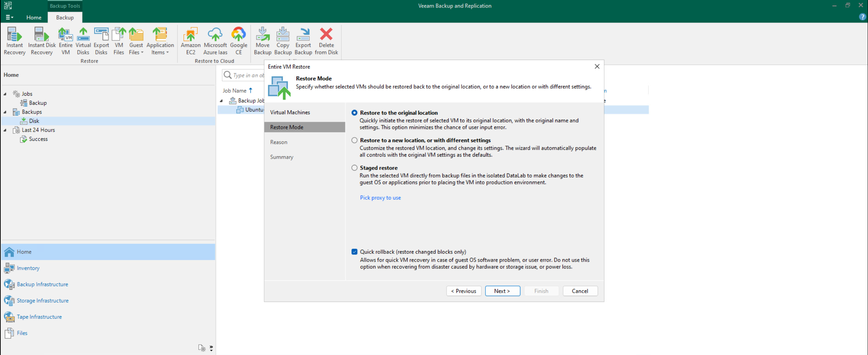Launch Instant Recovery from ribbon
The image size is (868, 355).
click(14, 41)
